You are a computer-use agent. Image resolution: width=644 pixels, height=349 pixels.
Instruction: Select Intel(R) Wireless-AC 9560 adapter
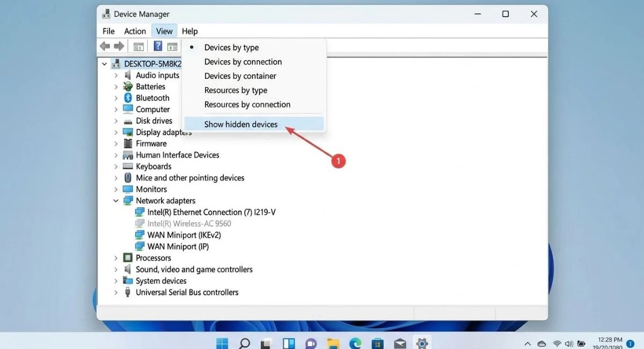[x=189, y=223]
